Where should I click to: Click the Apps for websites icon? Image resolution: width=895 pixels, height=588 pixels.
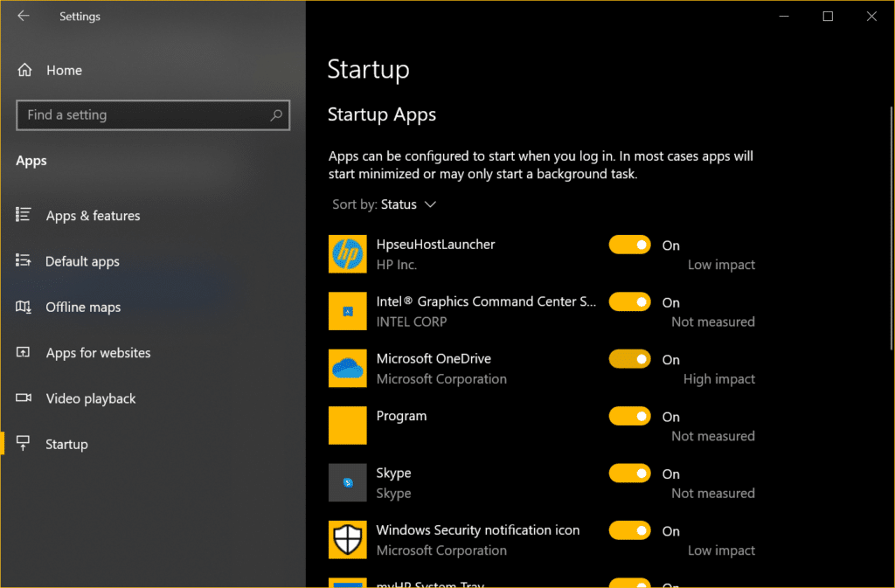[24, 352]
